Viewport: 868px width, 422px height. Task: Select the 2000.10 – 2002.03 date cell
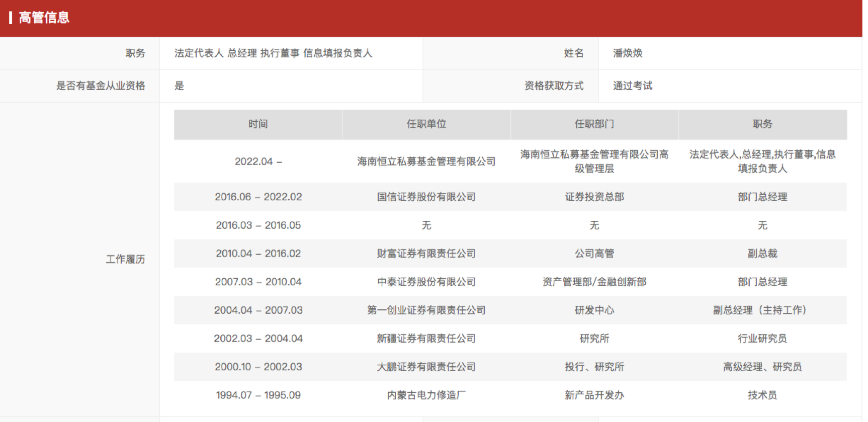(258, 367)
